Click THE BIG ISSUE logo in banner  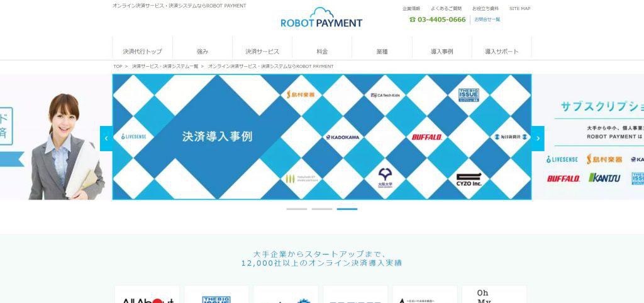click(469, 95)
